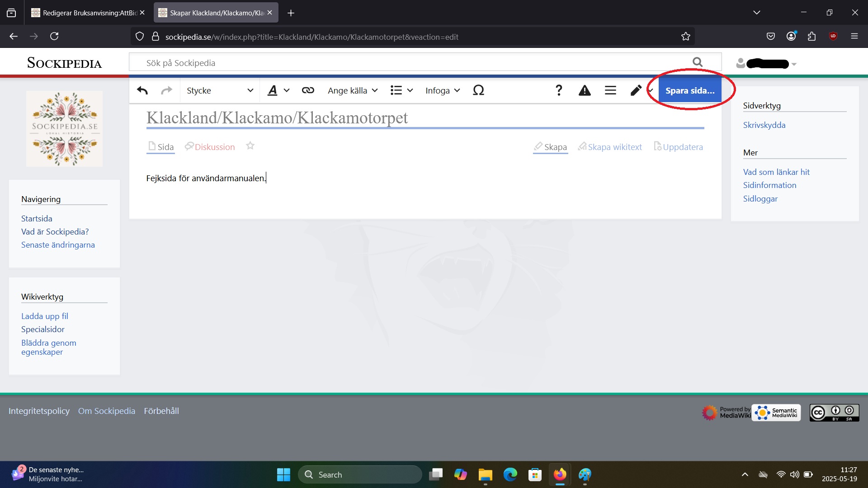Select the Skapa wikitext tab
Image resolution: width=868 pixels, height=488 pixels.
click(x=614, y=147)
